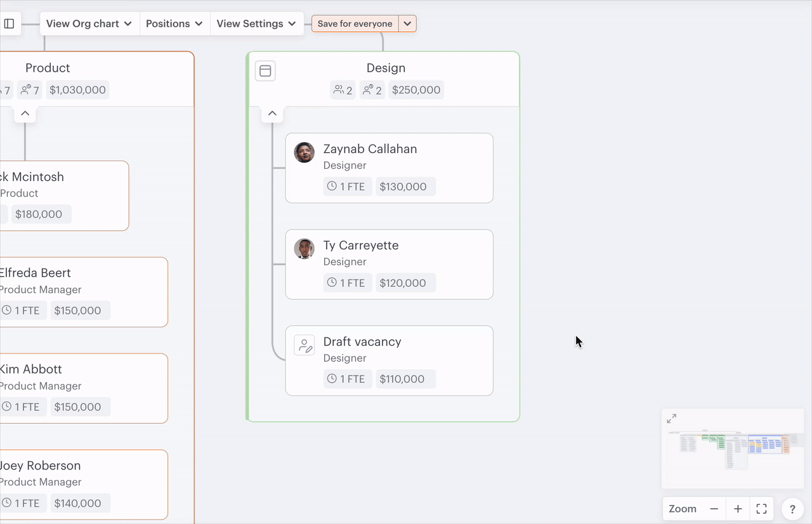The height and width of the screenshot is (524, 812).
Task: Open the View Settings menu
Action: [256, 23]
